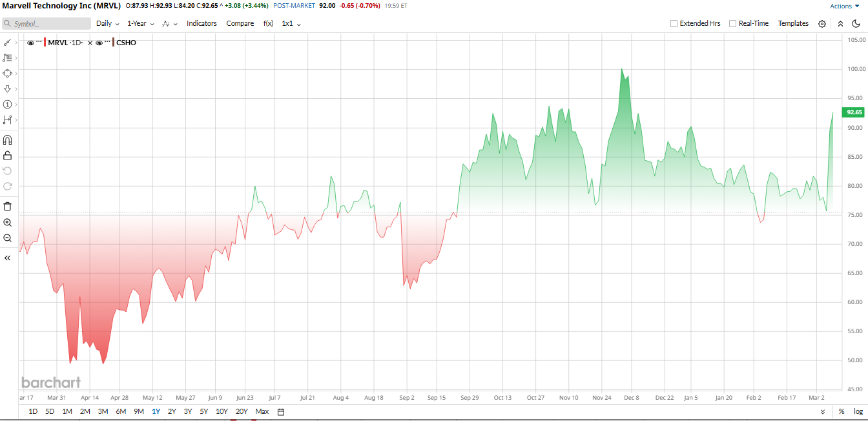Expand the shapes tool submenu arrow
The image size is (868, 421).
[16, 73]
